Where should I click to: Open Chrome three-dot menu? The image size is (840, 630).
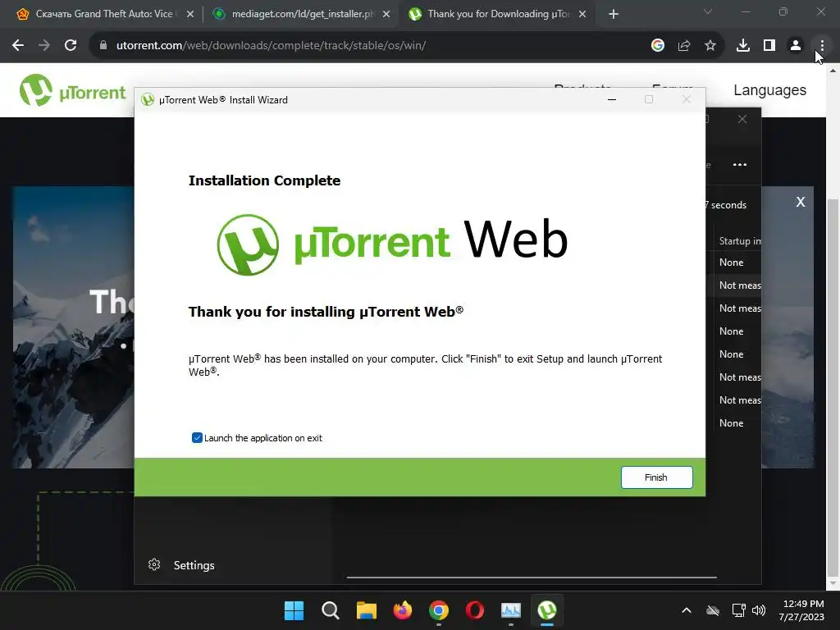(822, 46)
